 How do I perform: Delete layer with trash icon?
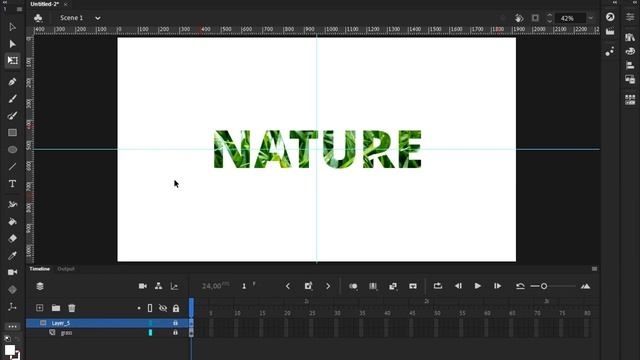coord(72,308)
